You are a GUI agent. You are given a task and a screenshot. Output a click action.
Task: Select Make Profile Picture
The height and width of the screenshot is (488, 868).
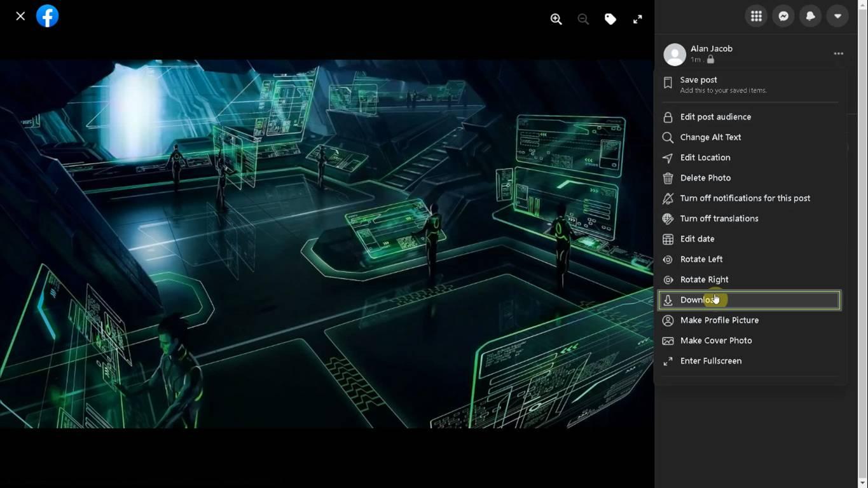750,320
